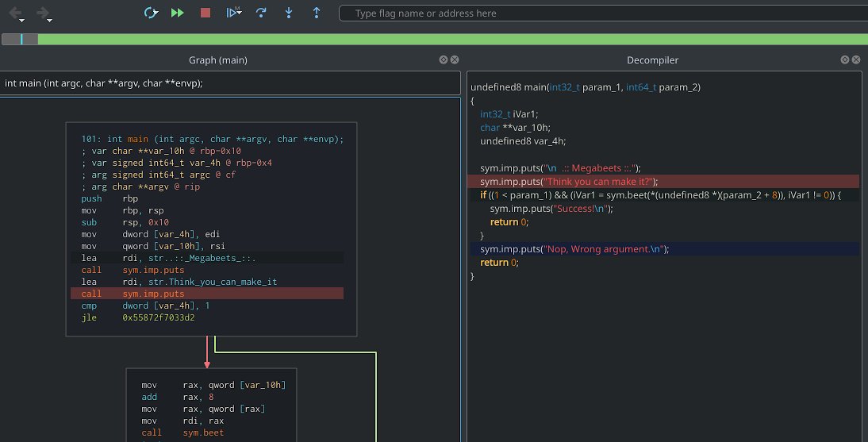Select the highlighted call sym.imp.puts instruction

point(207,294)
